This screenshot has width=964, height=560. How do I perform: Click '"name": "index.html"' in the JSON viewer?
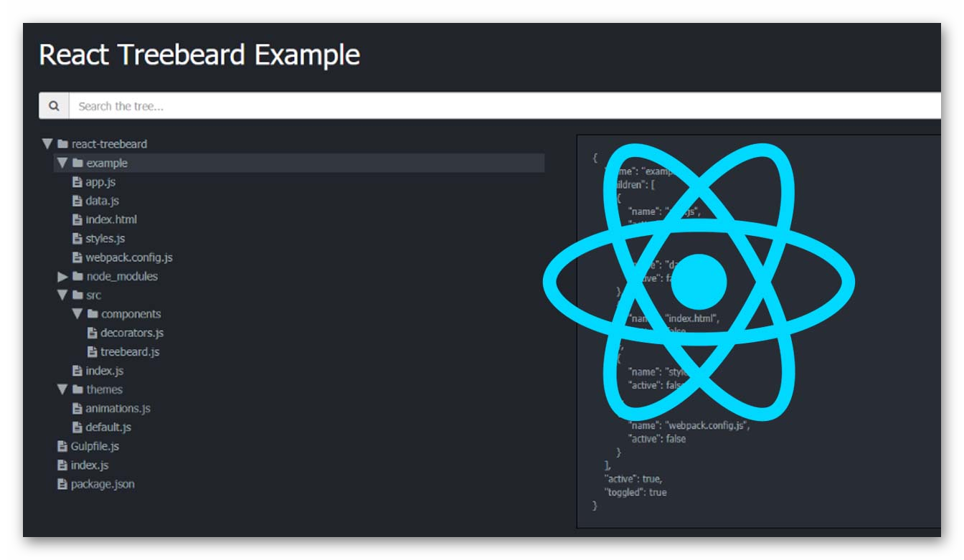tap(674, 318)
